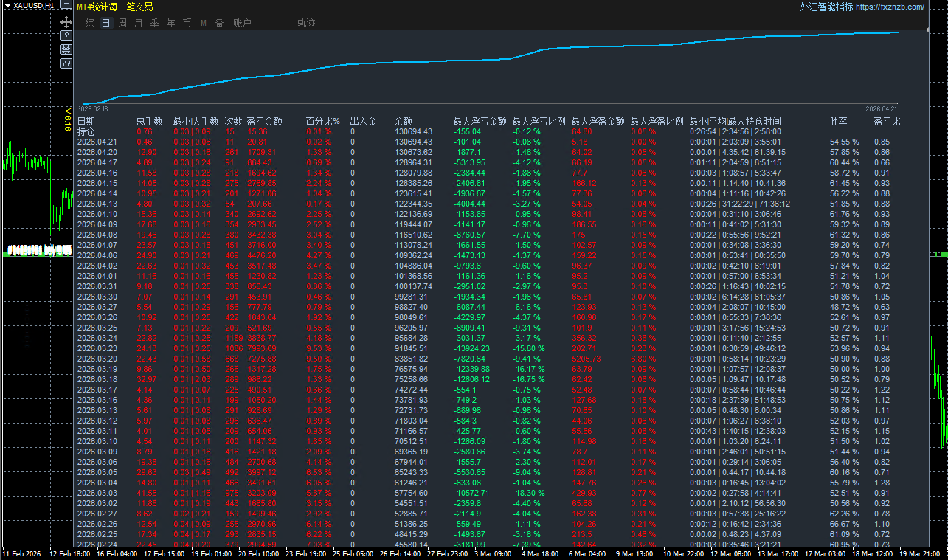Select the 年 yearly statistics tab

[x=170, y=24]
